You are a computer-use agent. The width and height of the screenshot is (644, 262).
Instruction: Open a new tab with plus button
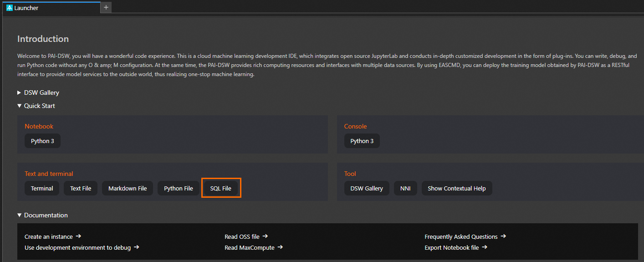(106, 7)
